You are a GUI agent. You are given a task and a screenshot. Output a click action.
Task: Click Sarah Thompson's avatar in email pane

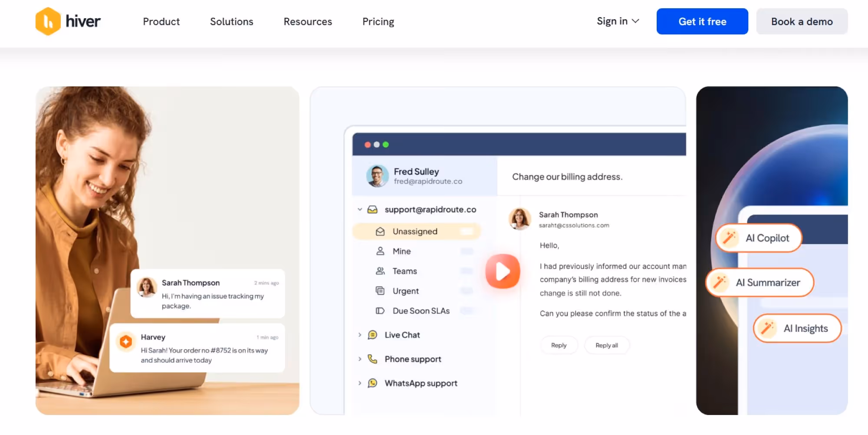point(520,219)
